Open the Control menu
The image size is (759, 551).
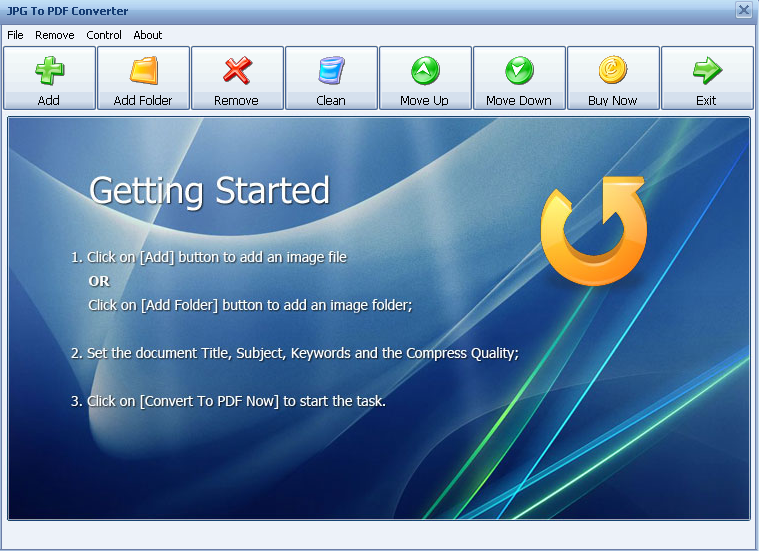tap(104, 35)
